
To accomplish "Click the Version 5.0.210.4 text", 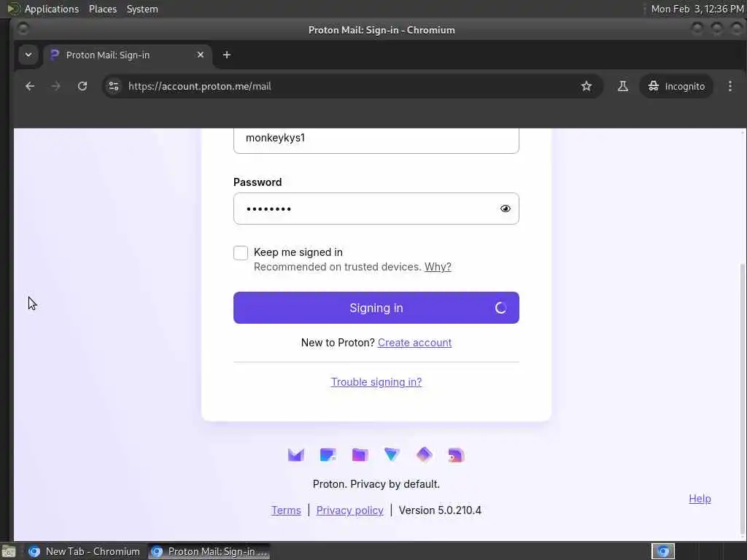I will click(440, 510).
